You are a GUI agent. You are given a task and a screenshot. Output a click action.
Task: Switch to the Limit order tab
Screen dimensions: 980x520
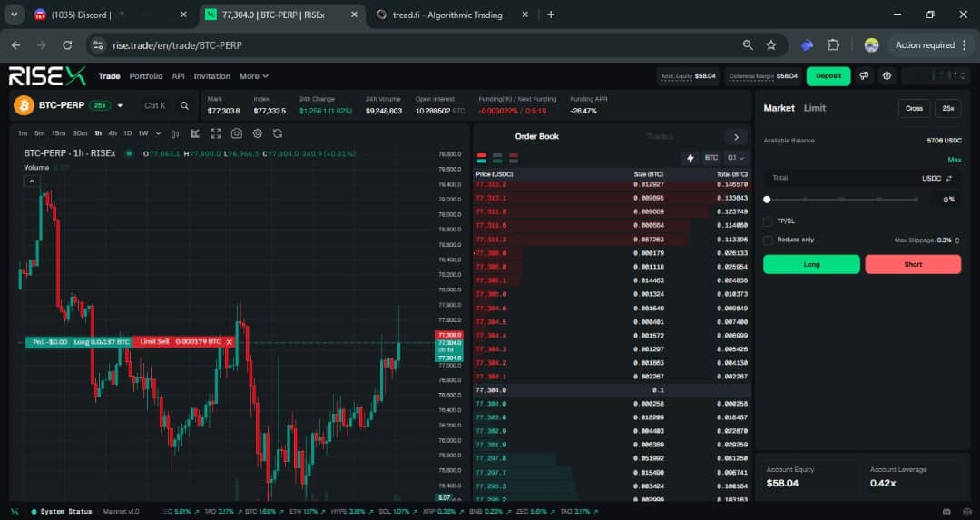point(814,108)
